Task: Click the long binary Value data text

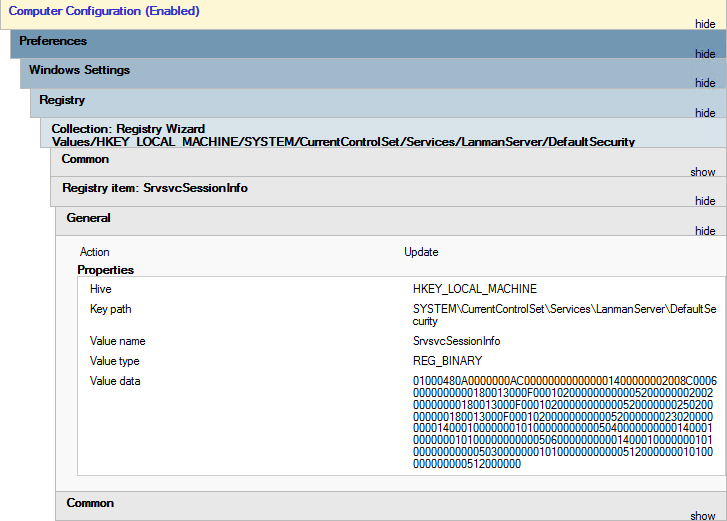Action: coord(564,422)
